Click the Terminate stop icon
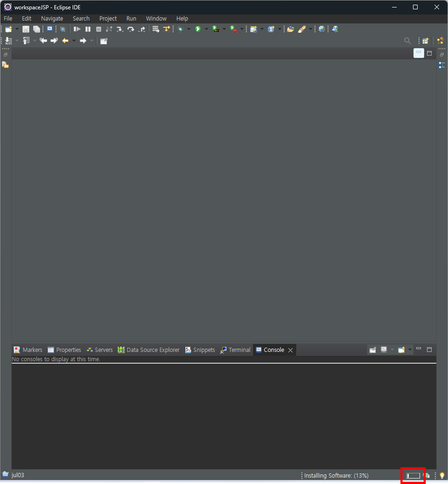Viewport: 448px width, 484px height. point(99,29)
